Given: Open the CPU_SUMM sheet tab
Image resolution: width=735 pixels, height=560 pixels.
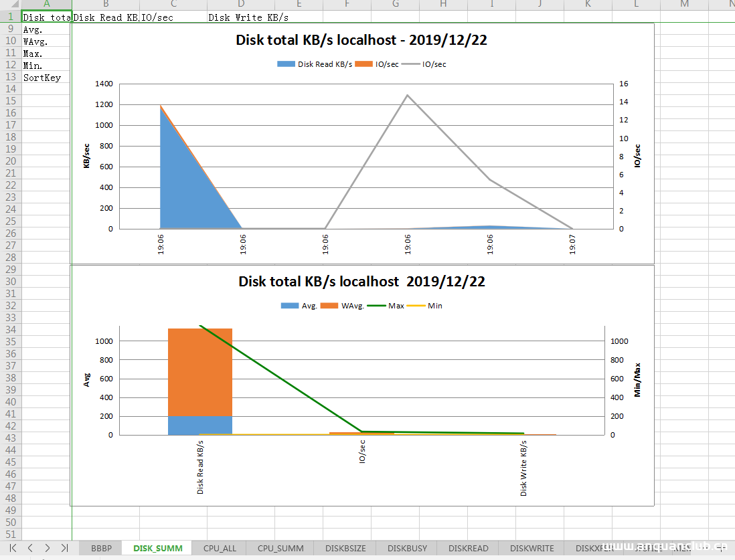Looking at the screenshot, I should pyautogui.click(x=280, y=548).
